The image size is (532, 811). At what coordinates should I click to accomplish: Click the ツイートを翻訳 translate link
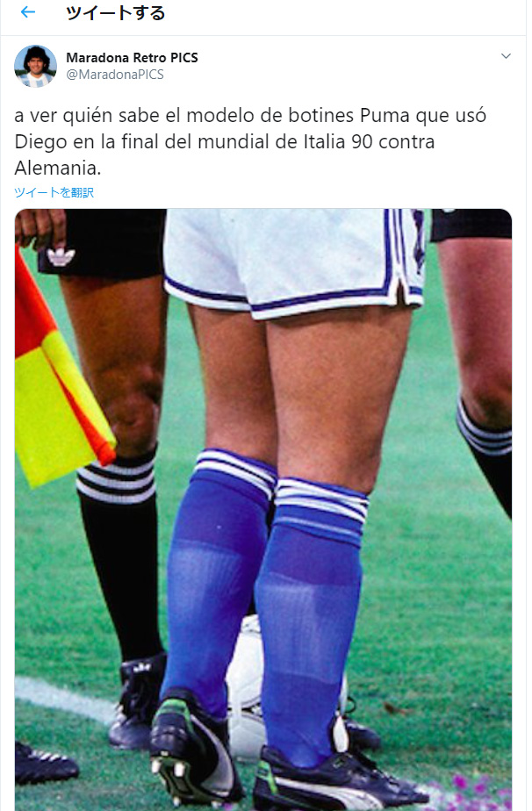click(54, 192)
